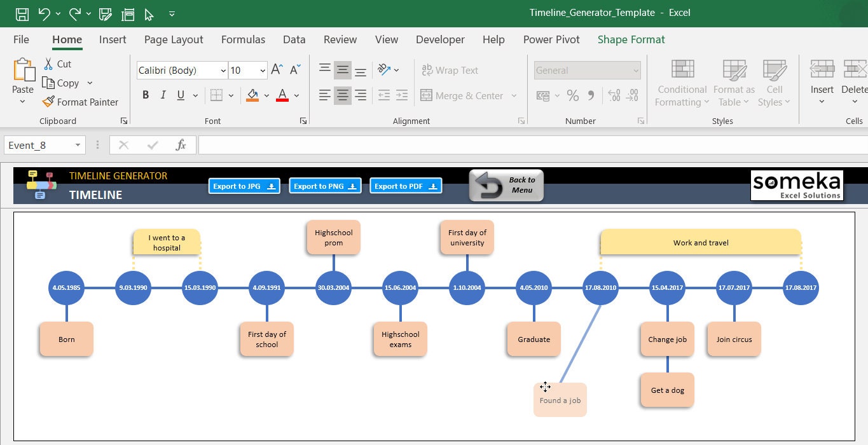Screen dimensions: 868x445
Task: Click the Orientation text angle icon
Action: 384,70
